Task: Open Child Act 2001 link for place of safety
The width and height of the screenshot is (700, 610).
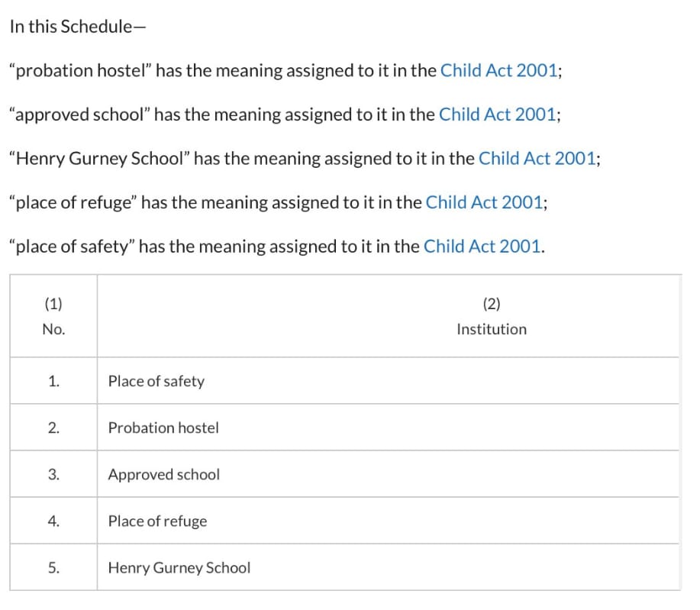Action: pyautogui.click(x=482, y=247)
